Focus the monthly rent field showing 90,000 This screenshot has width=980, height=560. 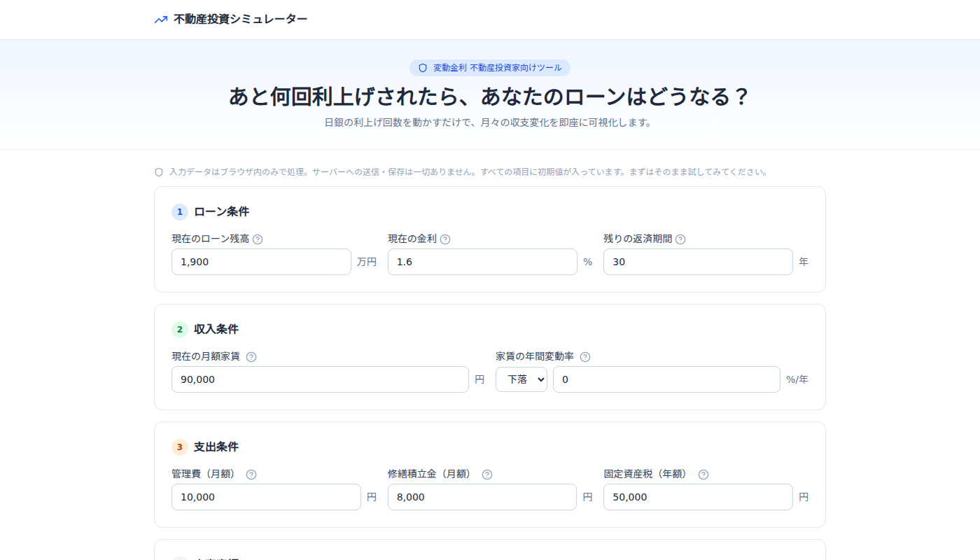[320, 379]
